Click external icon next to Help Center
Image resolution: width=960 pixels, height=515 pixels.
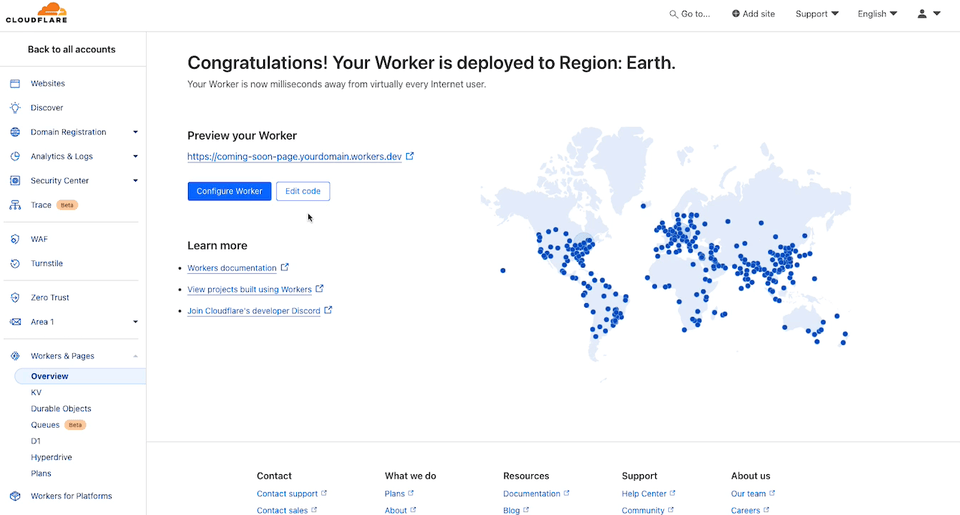[x=672, y=493]
